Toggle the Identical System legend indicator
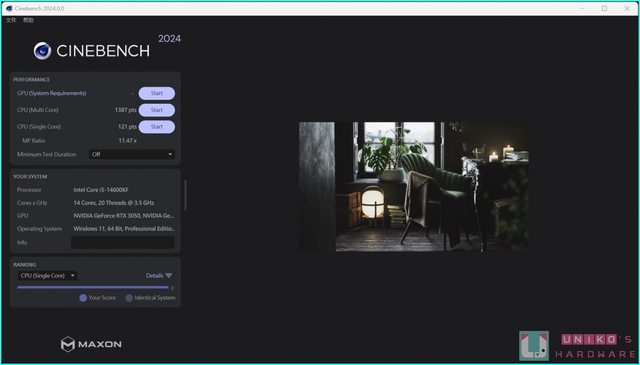640x365 pixels. pyautogui.click(x=129, y=298)
